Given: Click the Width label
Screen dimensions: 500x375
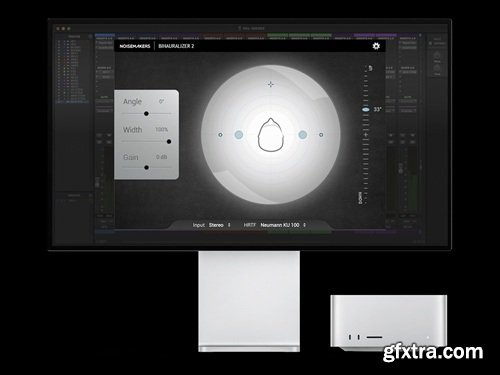Looking at the screenshot, I should pos(132,130).
